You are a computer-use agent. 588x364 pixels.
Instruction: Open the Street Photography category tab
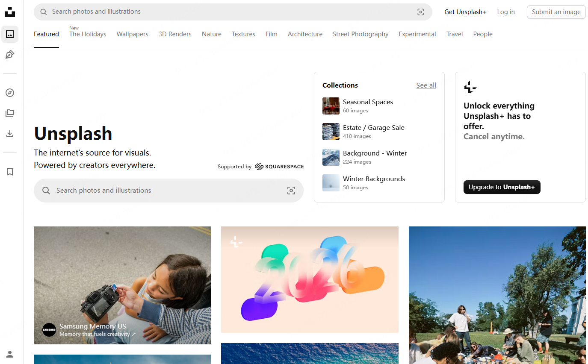(x=360, y=34)
